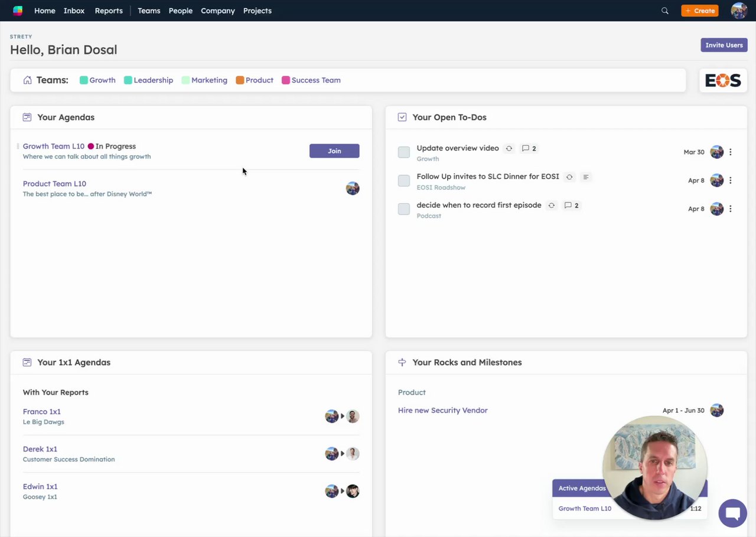The height and width of the screenshot is (537, 756).
Task: Click the owner avatar for Hire new Security Vendor
Action: tap(716, 410)
